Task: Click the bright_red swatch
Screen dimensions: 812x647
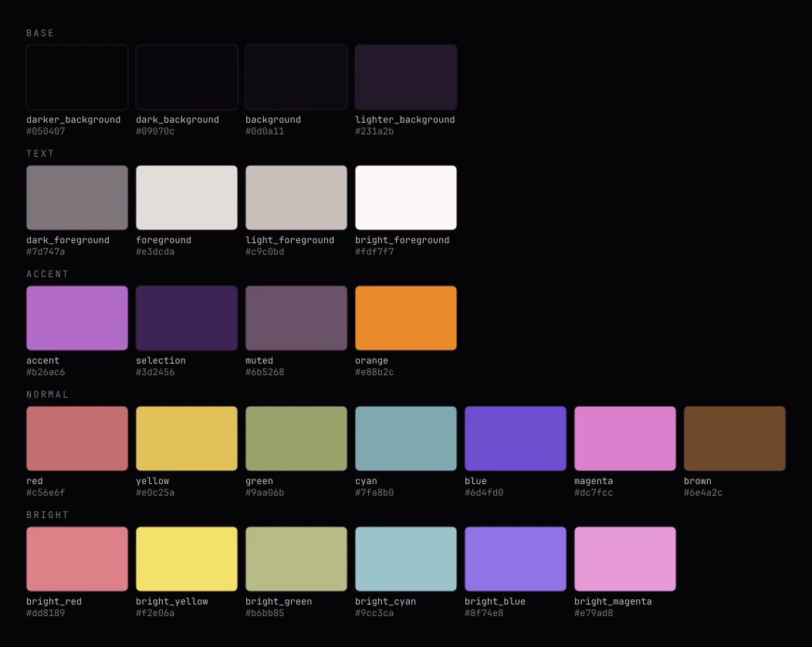Action: point(77,559)
